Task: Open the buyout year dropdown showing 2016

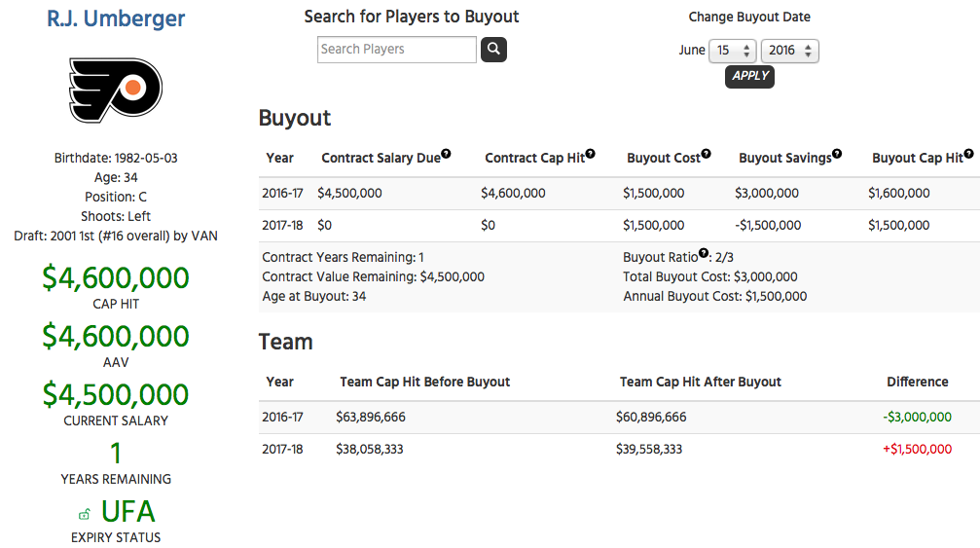Action: tap(789, 51)
